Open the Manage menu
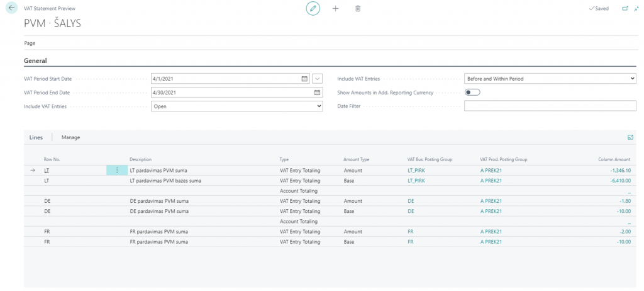The width and height of the screenshot is (644, 291). [70, 137]
